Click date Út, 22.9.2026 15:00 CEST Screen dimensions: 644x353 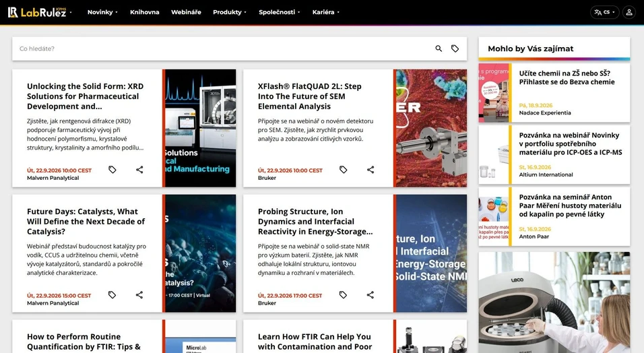[59, 296]
